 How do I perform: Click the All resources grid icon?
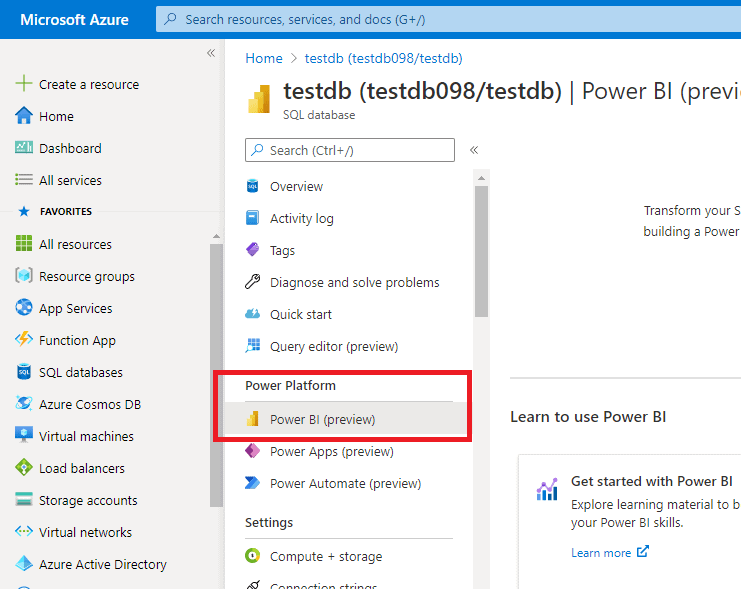(x=24, y=244)
